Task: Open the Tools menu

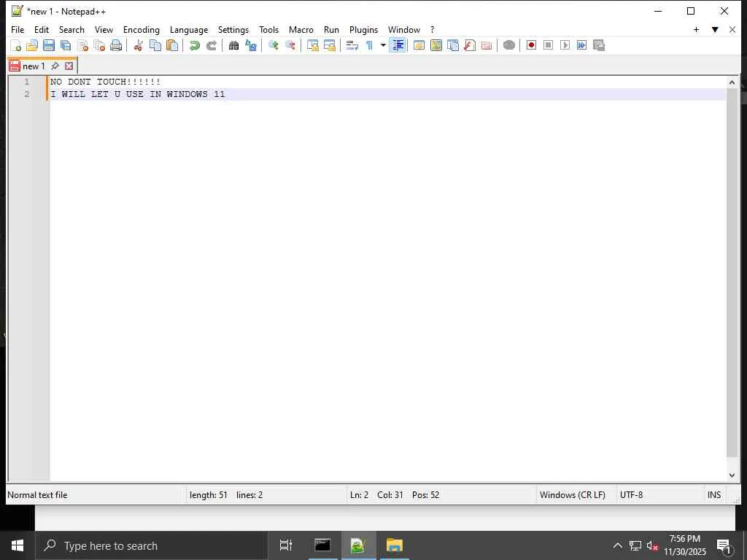Action: pos(268,29)
